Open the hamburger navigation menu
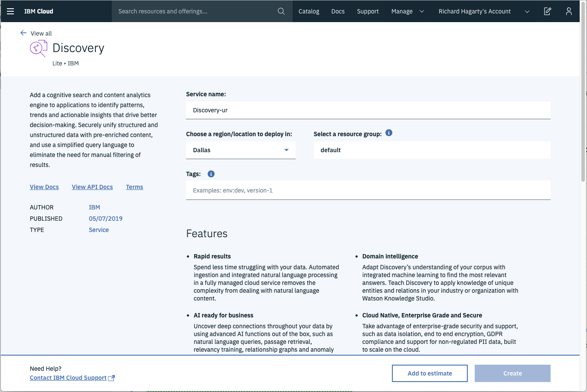 (10, 11)
